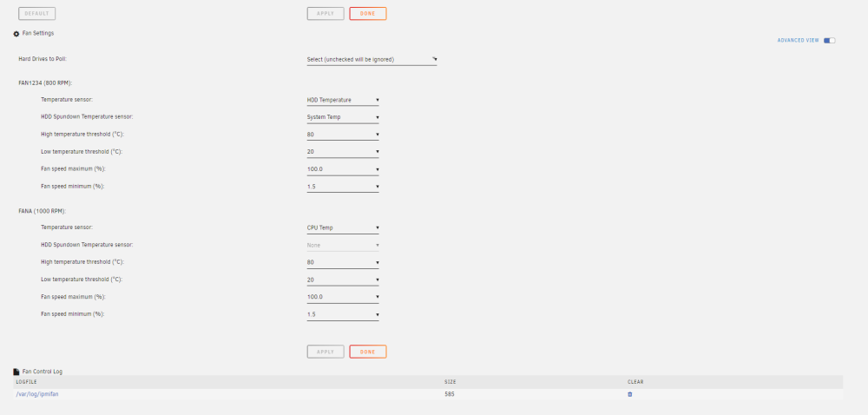Click the Hard Drives to Poll label
Viewport: 868px width, 415px height.
(x=43, y=59)
